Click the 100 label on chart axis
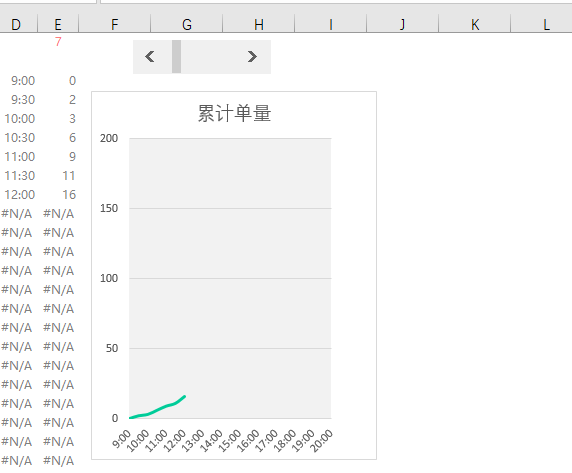Viewport: 572px width, 473px height. pyautogui.click(x=109, y=278)
